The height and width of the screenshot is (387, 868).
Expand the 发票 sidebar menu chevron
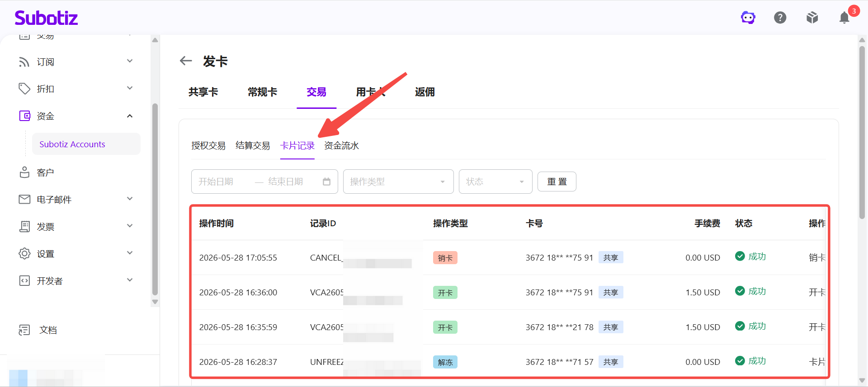point(130,226)
